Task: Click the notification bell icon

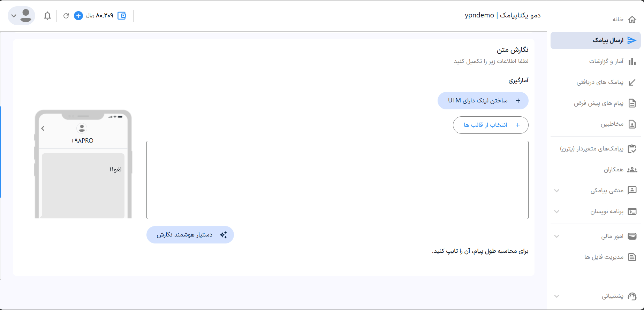Action: [47, 16]
